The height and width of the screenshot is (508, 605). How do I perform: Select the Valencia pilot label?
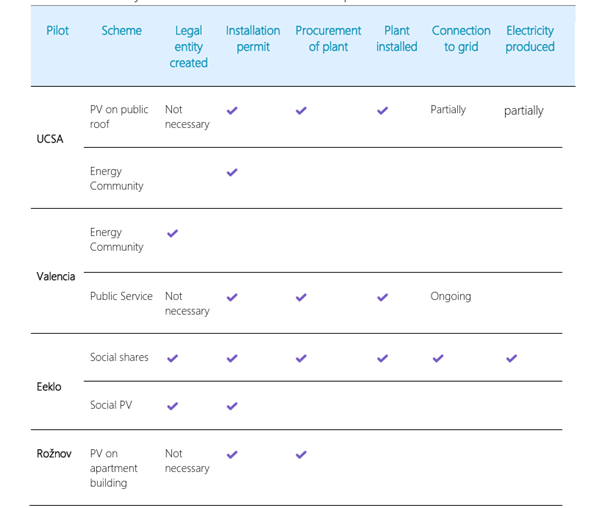click(56, 276)
